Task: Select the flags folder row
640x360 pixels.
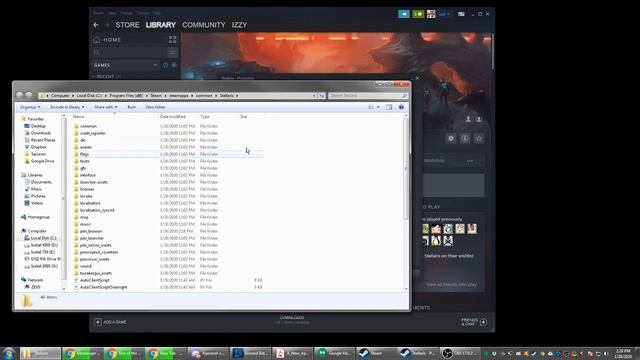Action: coord(168,154)
